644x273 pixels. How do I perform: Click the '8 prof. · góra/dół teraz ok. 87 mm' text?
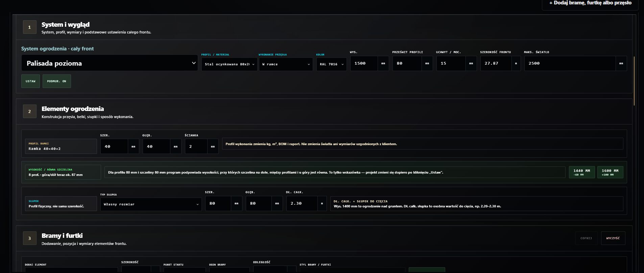(55, 175)
